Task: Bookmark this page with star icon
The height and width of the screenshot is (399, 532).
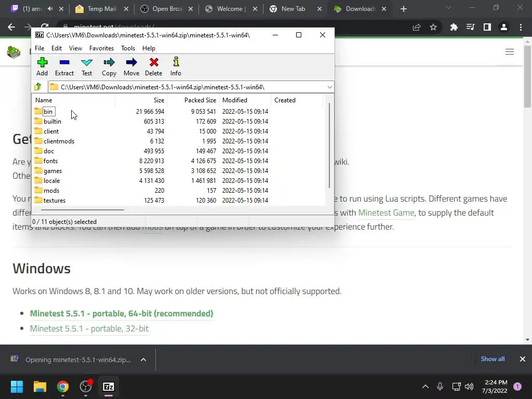Action: (433, 27)
